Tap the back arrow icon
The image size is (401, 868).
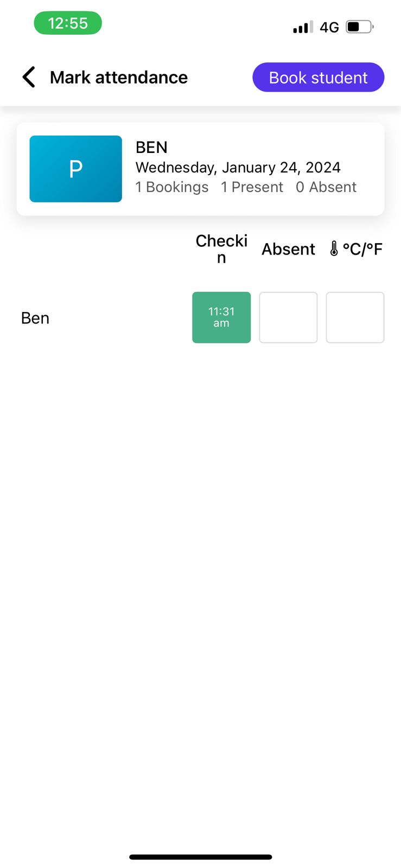(x=29, y=77)
